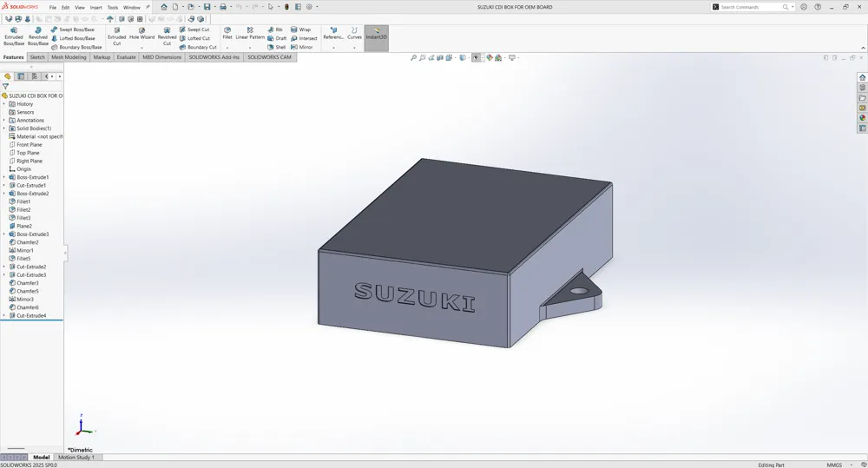868x468 pixels.
Task: Open Fillet dropdown arrow
Action: (227, 48)
